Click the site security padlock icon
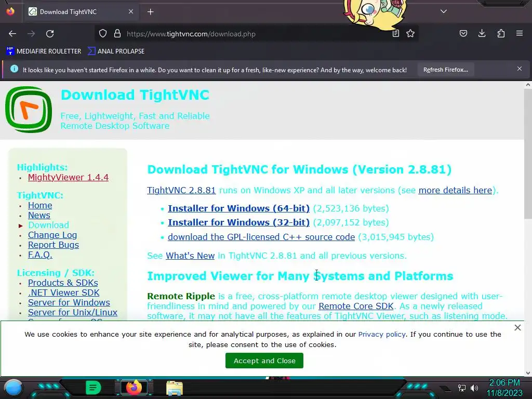 117,34
